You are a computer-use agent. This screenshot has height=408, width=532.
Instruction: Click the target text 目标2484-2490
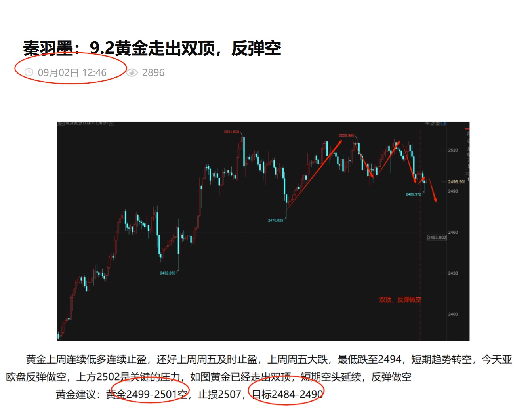coord(288,395)
